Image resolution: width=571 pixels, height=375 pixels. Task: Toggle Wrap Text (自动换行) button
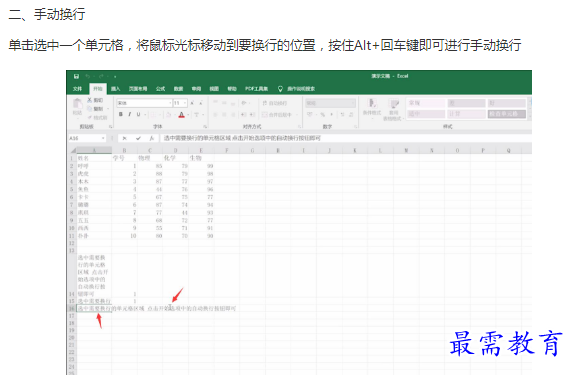[275, 103]
